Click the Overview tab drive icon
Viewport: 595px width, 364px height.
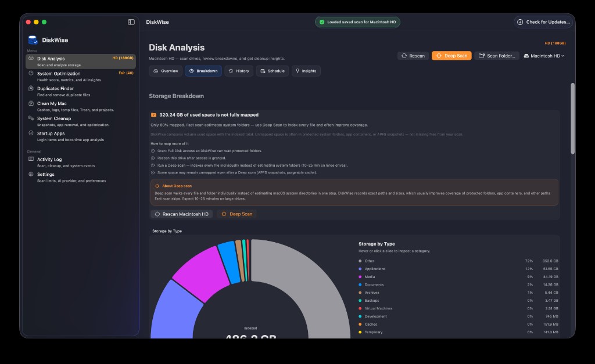[156, 71]
